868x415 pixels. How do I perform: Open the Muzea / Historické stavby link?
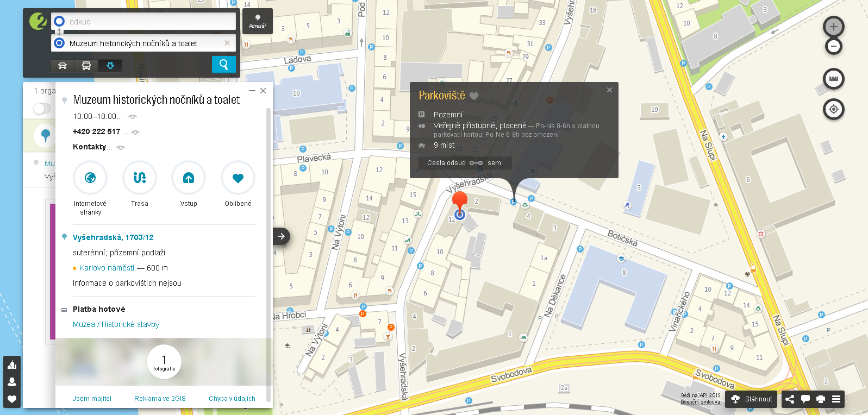(x=116, y=324)
